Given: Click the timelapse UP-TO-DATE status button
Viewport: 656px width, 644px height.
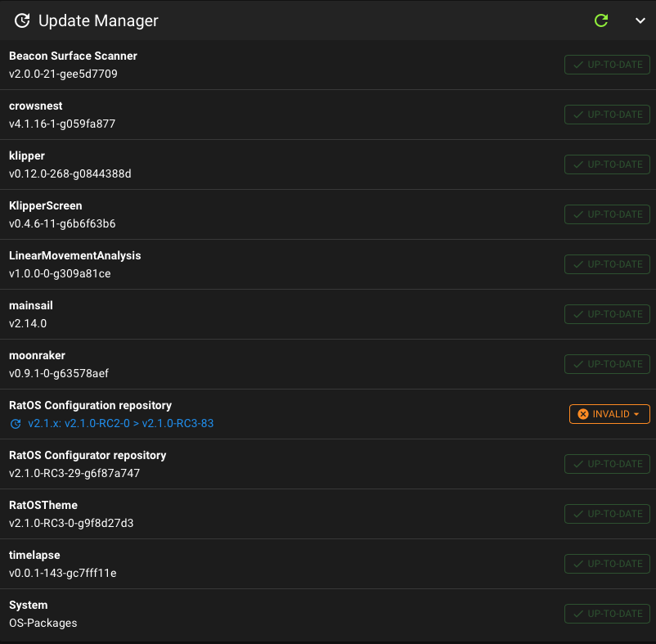Looking at the screenshot, I should pyautogui.click(x=607, y=564).
